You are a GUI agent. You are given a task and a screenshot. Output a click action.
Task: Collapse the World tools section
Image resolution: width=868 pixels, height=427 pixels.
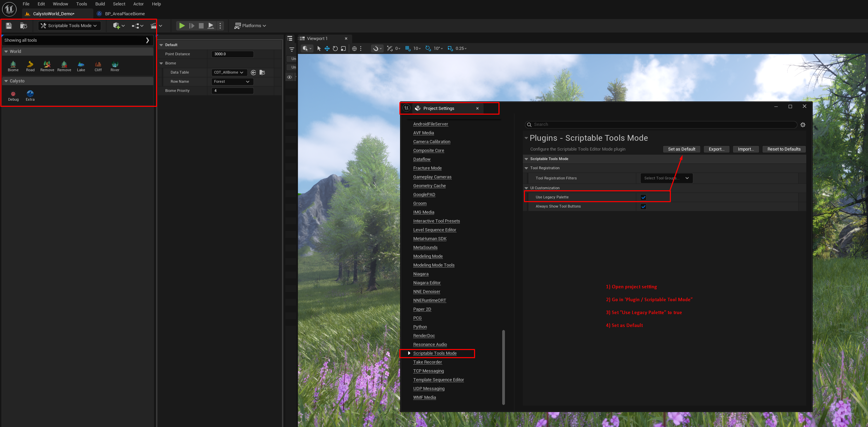click(x=6, y=52)
